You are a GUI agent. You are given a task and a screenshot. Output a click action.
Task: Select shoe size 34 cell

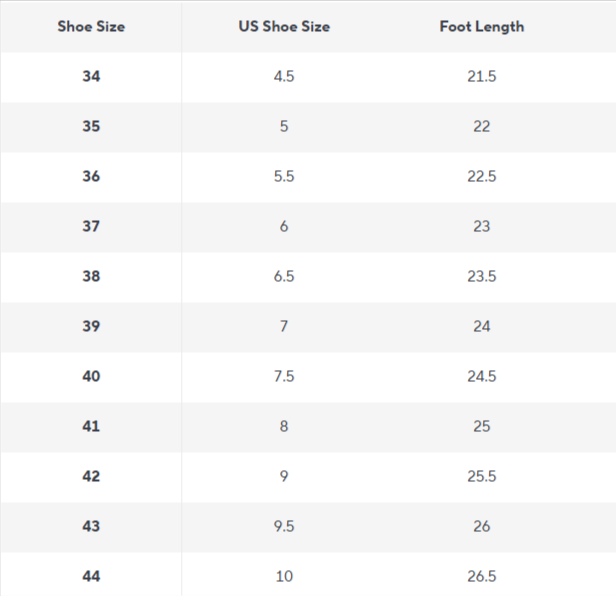tap(91, 77)
